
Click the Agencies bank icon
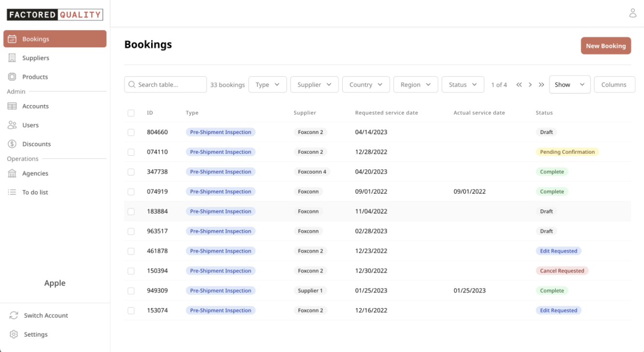point(13,173)
